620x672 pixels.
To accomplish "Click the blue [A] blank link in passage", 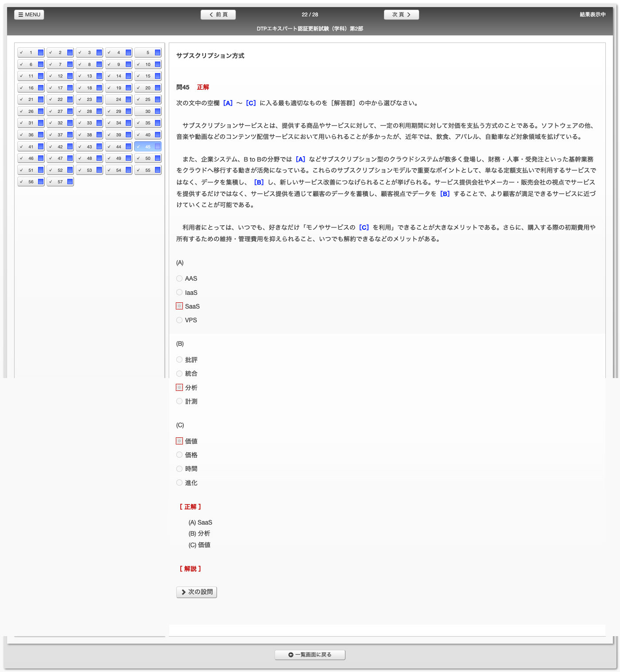I will [300, 159].
